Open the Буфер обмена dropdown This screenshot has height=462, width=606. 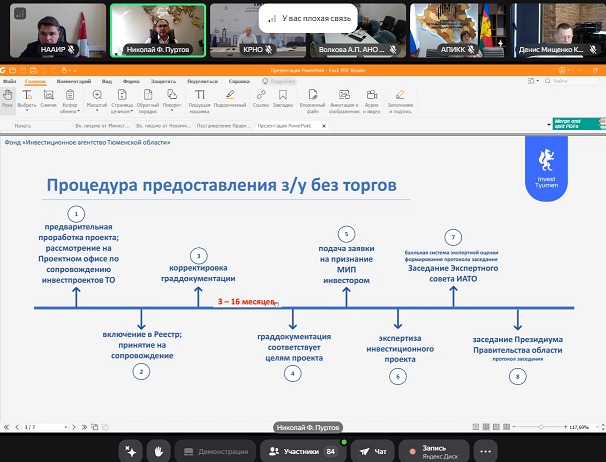[70, 98]
